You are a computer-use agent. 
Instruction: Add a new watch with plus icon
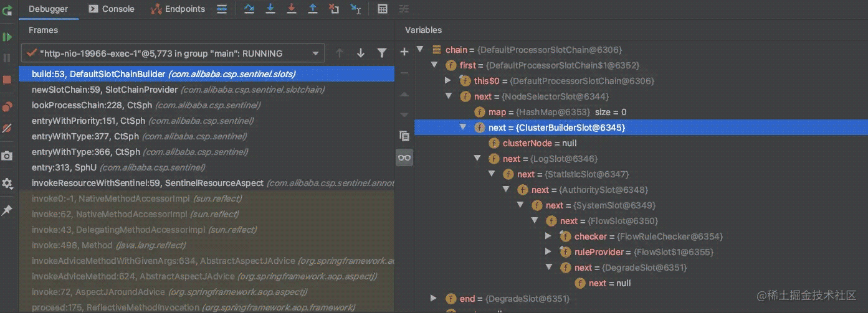404,52
